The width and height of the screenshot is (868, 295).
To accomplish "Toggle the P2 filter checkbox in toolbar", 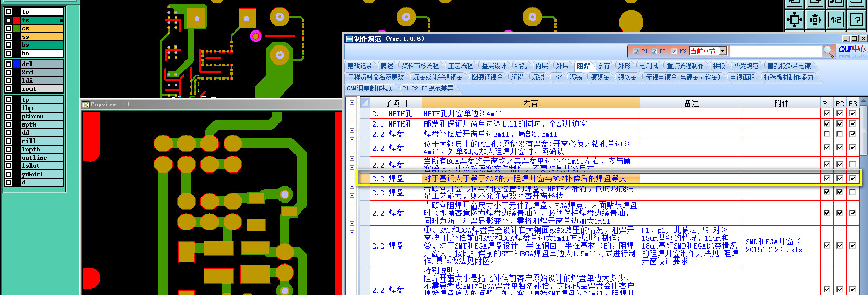I will tap(654, 51).
